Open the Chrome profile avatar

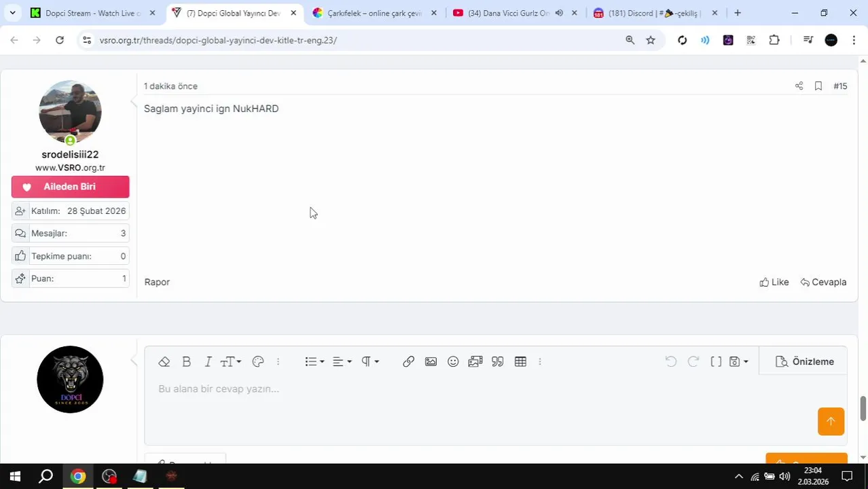[x=831, y=40]
